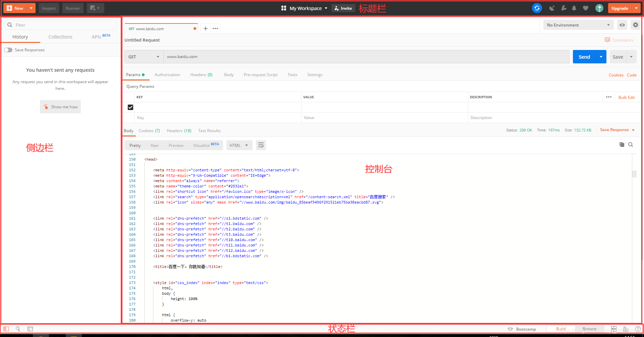
Task: Expand the Send button dropdown arrow
Action: click(x=601, y=57)
